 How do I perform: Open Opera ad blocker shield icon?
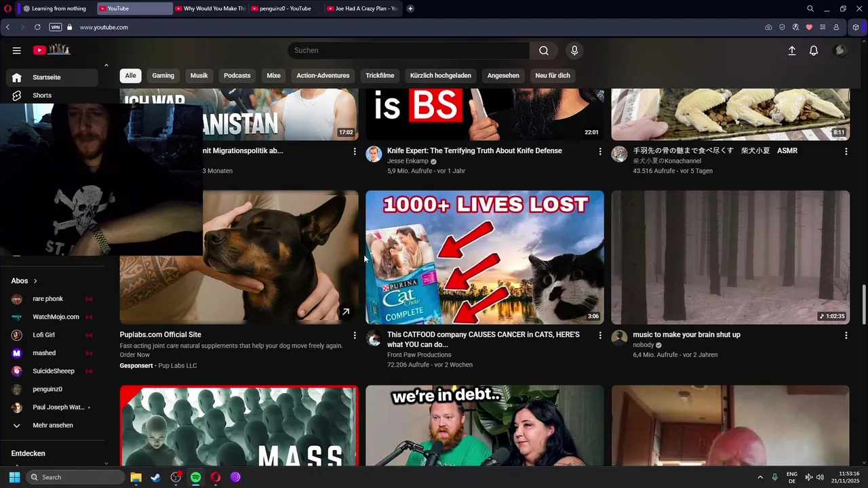pos(782,27)
